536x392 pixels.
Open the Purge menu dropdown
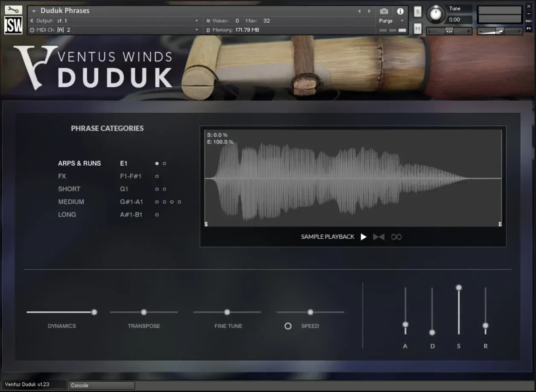coord(391,20)
